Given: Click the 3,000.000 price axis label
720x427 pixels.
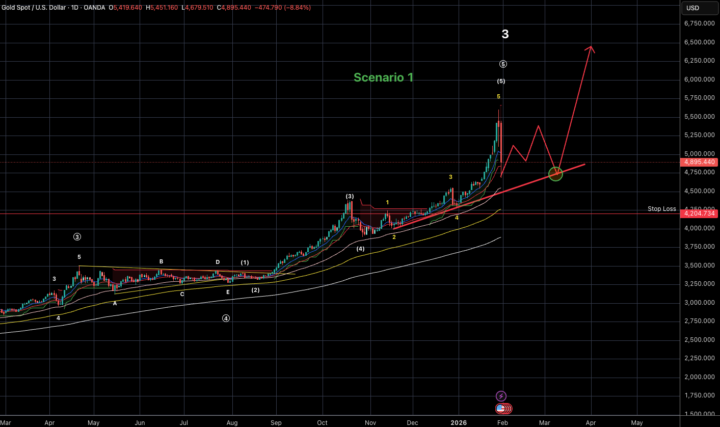Looking at the screenshot, I should coord(699,303).
